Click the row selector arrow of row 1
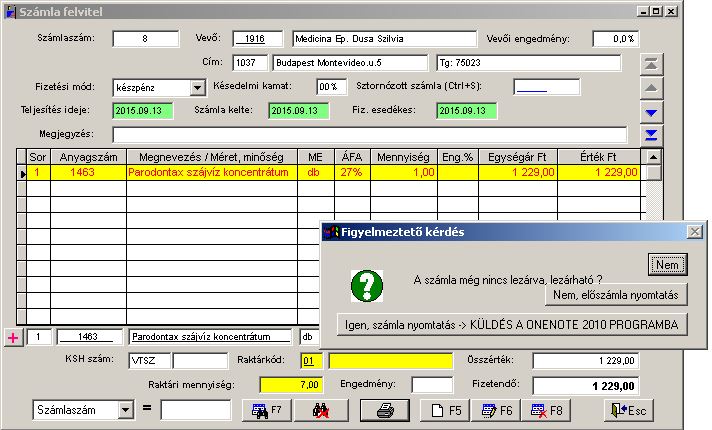The width and height of the screenshot is (712, 430). point(22,173)
